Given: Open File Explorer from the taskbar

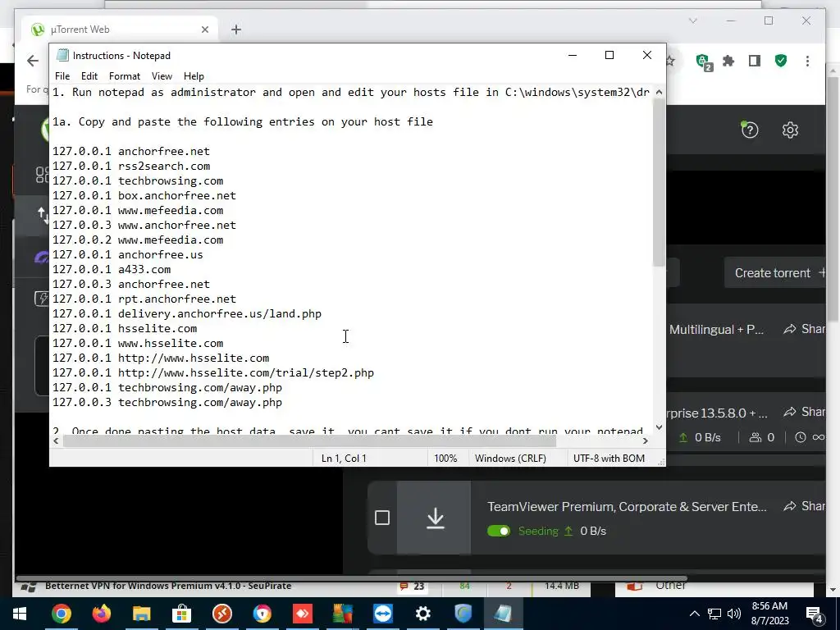Looking at the screenshot, I should click(x=141, y=614).
